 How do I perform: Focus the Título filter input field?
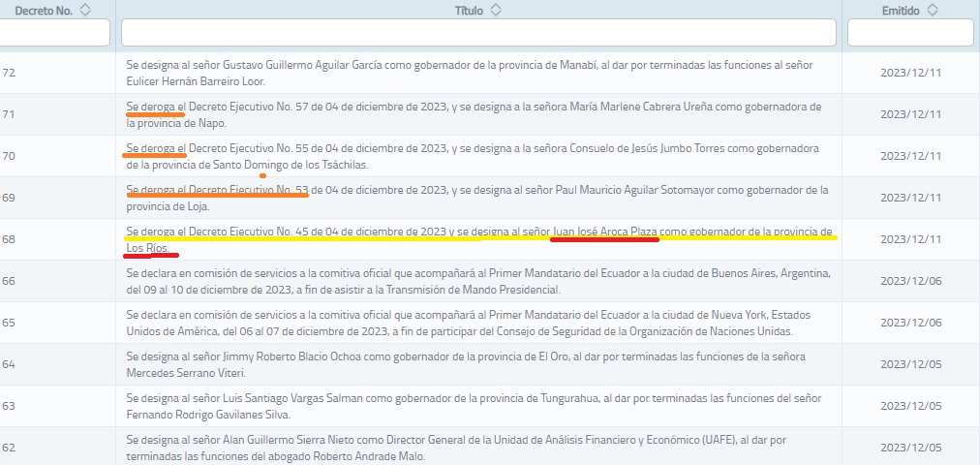[x=478, y=33]
